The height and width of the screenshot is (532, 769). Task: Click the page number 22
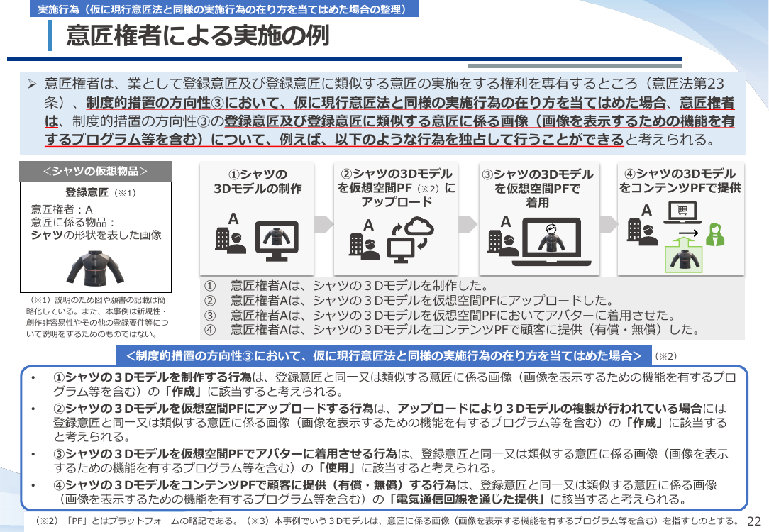pyautogui.click(x=754, y=521)
